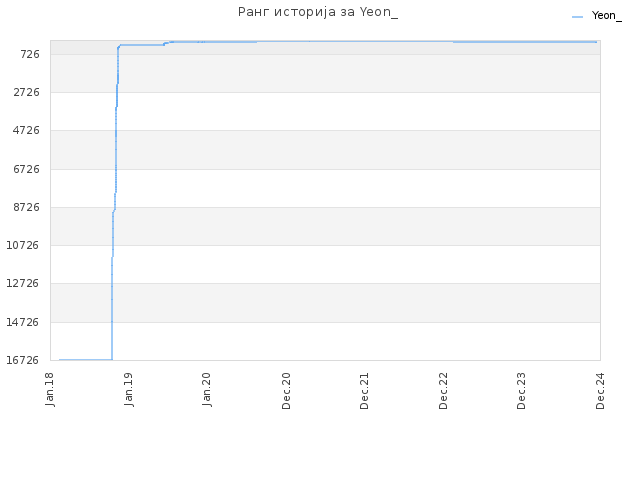Click the 4726 y-axis label
Viewport: 640px width, 480px height.
27,131
